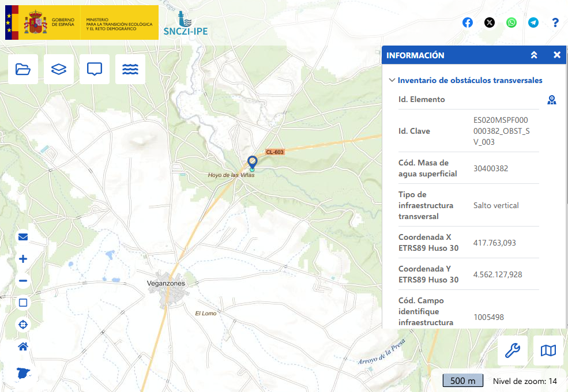This screenshot has height=392, width=568.
Task: Show full Spain map view
Action: (23, 372)
